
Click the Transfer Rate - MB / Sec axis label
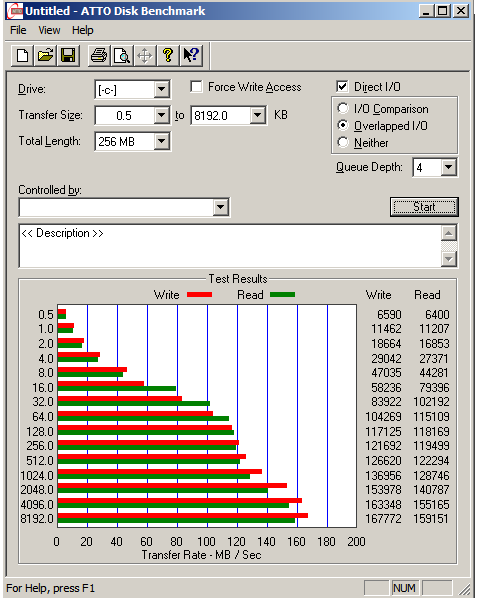[201, 555]
